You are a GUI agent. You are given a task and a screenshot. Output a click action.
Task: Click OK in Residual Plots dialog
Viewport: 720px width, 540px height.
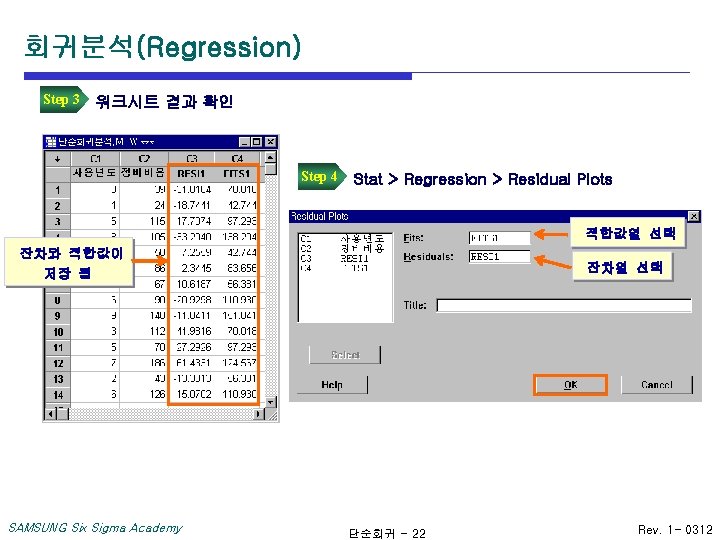click(570, 385)
